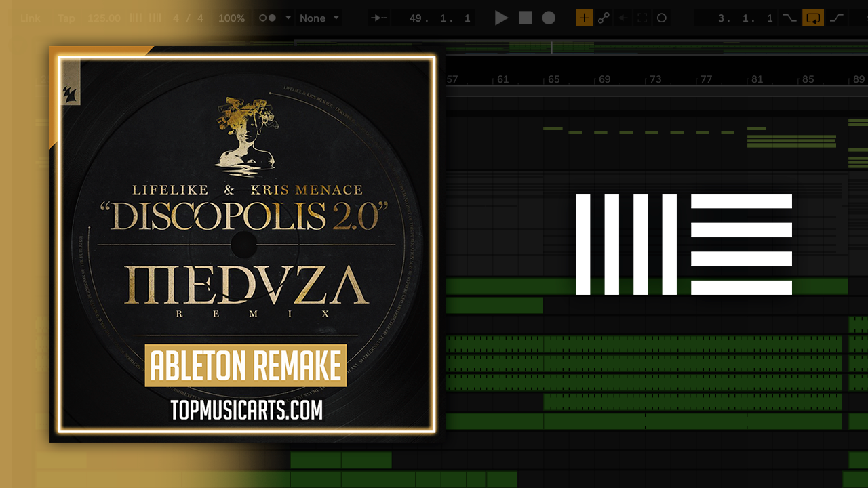
Task: Click the Punch-In switch icon
Action: pos(789,18)
